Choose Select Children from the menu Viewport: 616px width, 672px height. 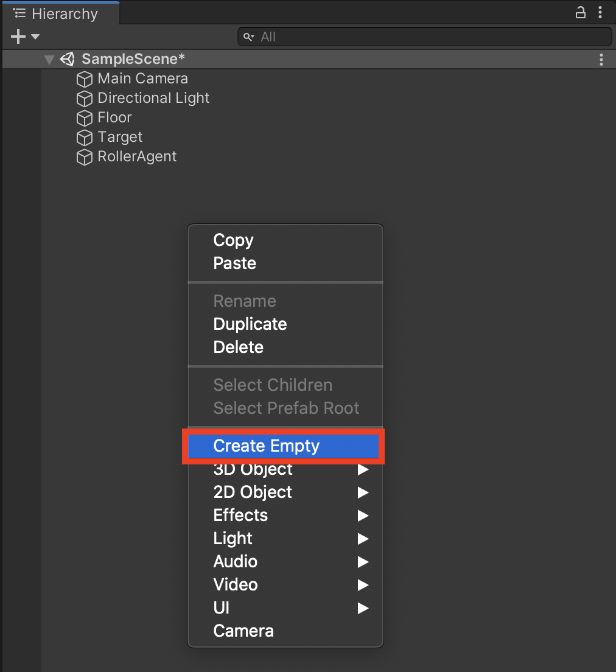coord(285,385)
